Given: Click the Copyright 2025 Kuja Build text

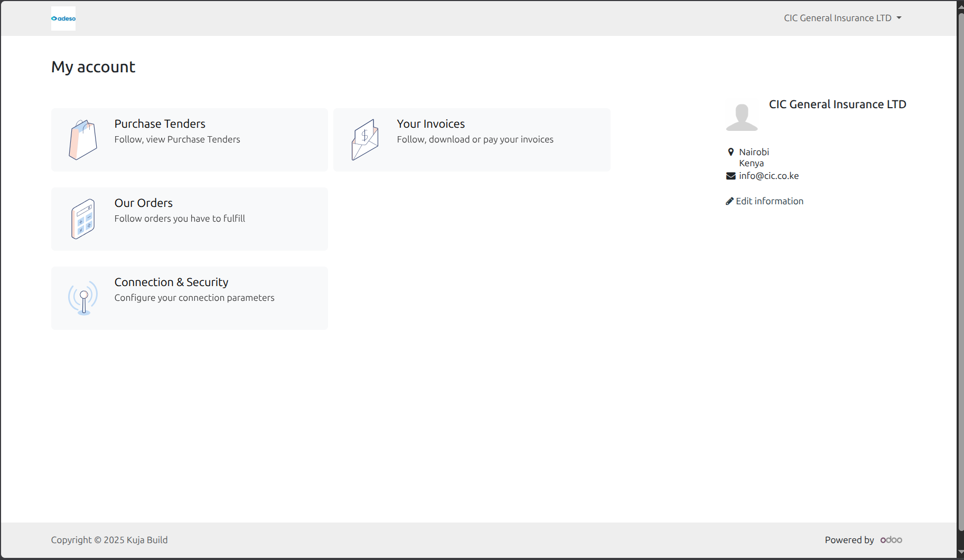Looking at the screenshot, I should [x=109, y=540].
